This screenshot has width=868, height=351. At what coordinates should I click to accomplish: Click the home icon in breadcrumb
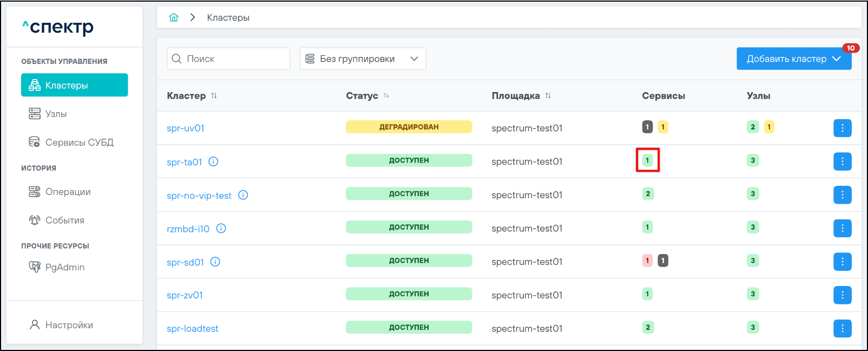[174, 17]
